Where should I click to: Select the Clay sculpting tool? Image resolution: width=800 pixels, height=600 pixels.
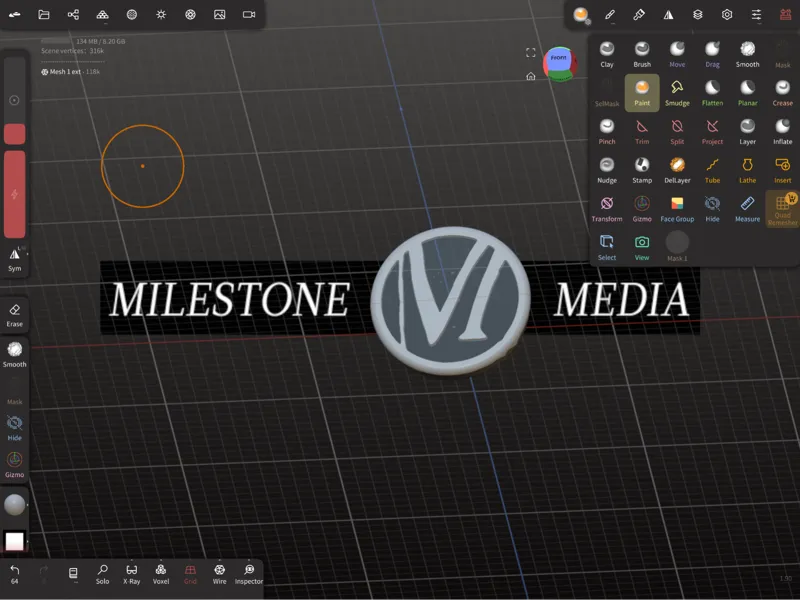point(607,54)
